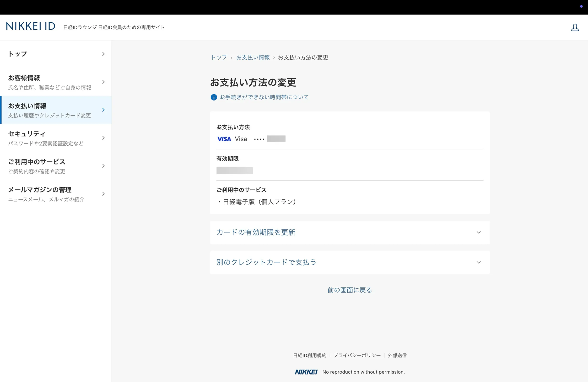Viewport: 588px width, 382px height.
Task: Open 外部送信 footer link
Action: pyautogui.click(x=397, y=355)
